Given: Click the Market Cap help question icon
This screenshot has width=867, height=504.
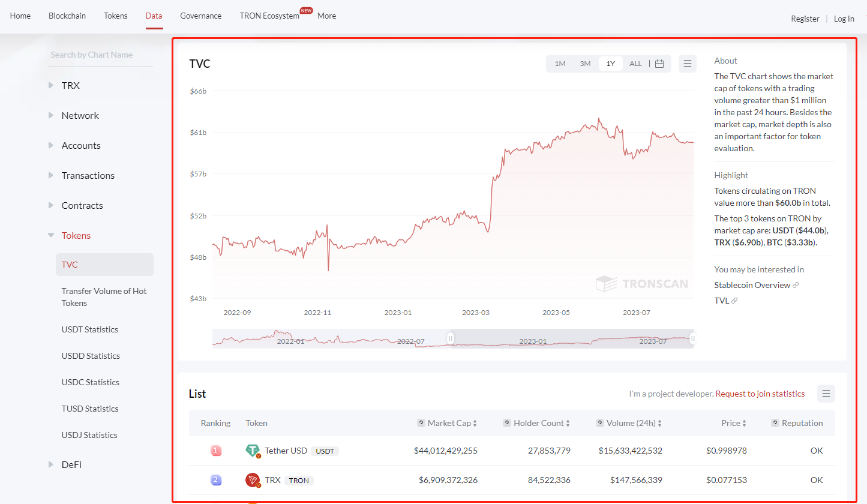Looking at the screenshot, I should point(421,423).
